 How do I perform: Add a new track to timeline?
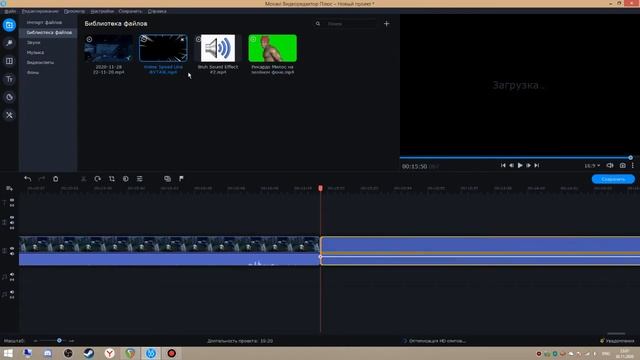click(x=9, y=189)
